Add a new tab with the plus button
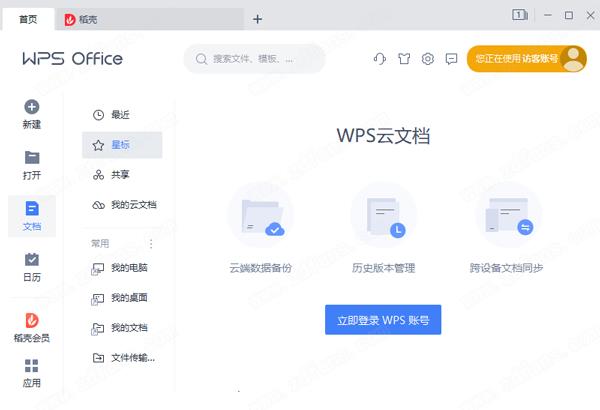The width and height of the screenshot is (600, 410). tap(258, 19)
